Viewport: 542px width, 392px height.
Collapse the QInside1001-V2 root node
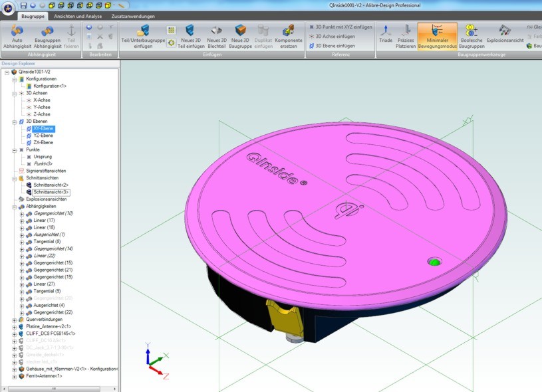[7, 72]
